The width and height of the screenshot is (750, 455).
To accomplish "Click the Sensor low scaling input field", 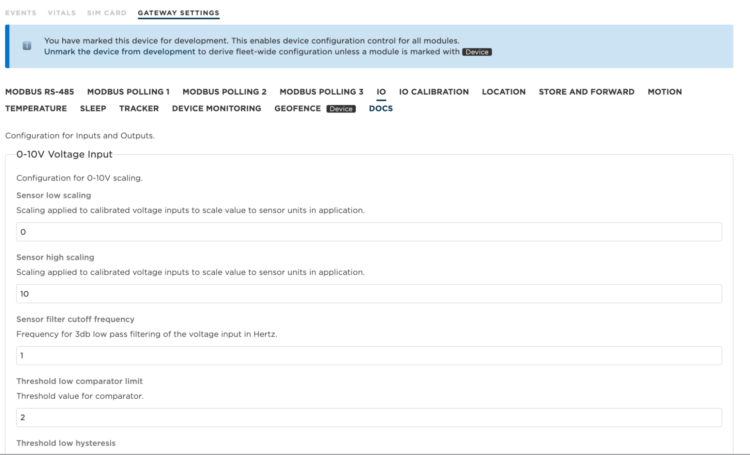I will (369, 232).
